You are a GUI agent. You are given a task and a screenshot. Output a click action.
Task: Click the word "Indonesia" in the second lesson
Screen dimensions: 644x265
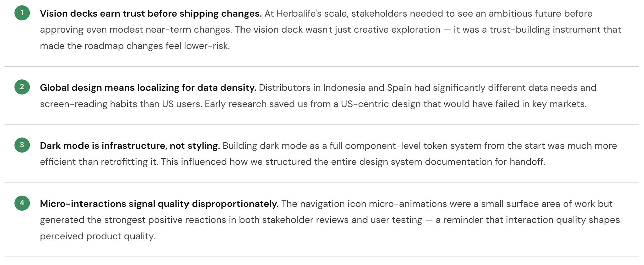pyautogui.click(x=344, y=88)
